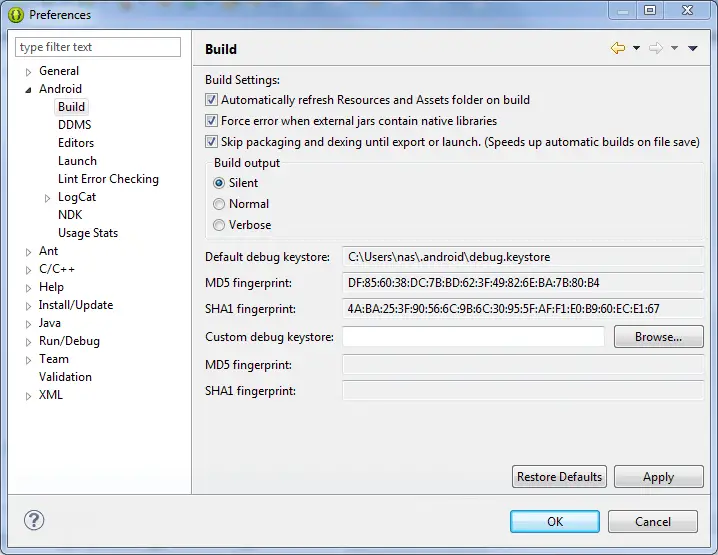
Task: Uncheck Skip packaging and dexing option
Action: (211, 142)
